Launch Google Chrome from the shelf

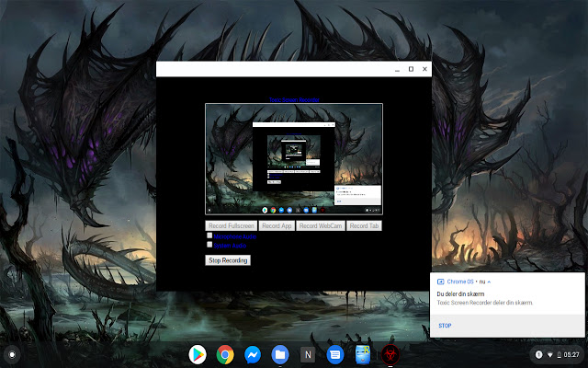pyautogui.click(x=225, y=354)
